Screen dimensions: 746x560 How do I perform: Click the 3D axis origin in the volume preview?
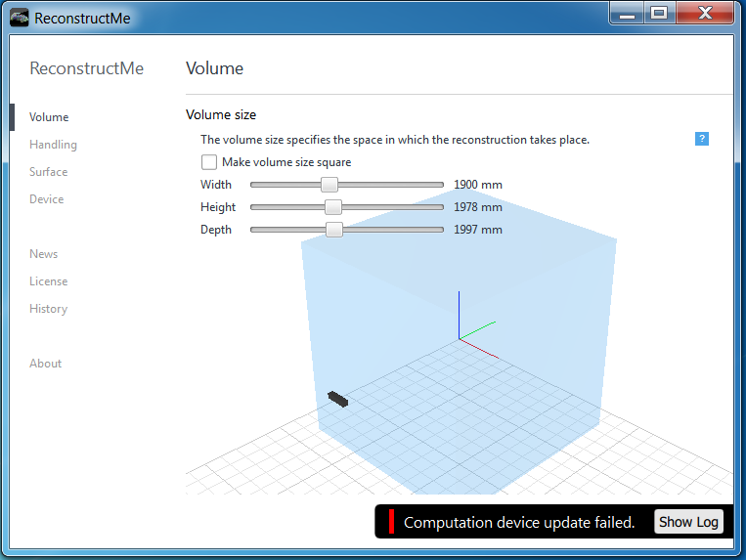coord(460,339)
